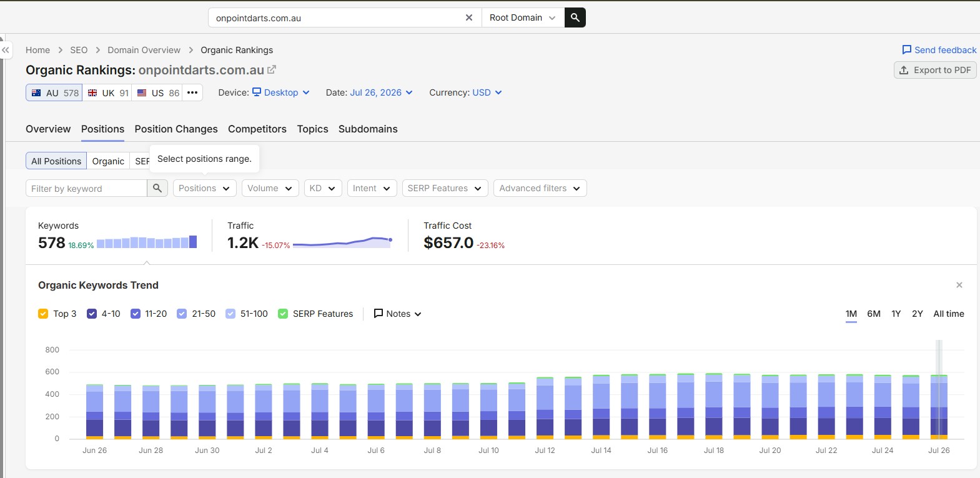The image size is (980, 478).
Task: Toggle the 21-50 positions checkbox
Action: (x=182, y=314)
